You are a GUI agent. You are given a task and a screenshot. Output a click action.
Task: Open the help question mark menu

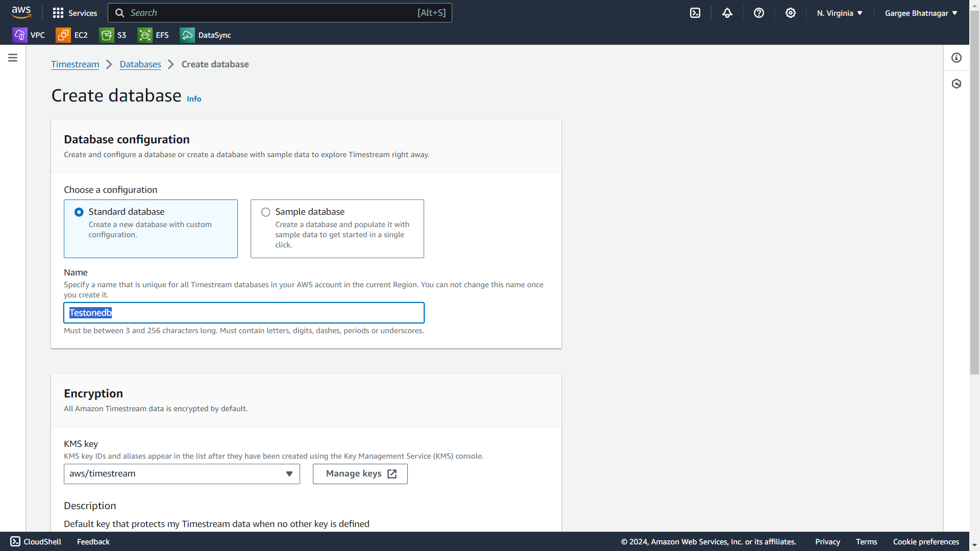[x=759, y=13]
